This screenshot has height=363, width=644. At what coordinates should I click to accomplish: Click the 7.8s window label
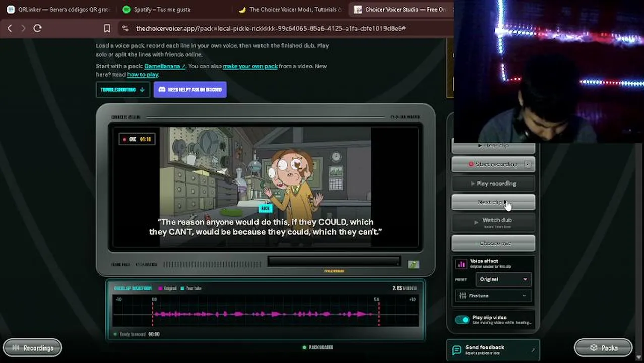[405, 289]
